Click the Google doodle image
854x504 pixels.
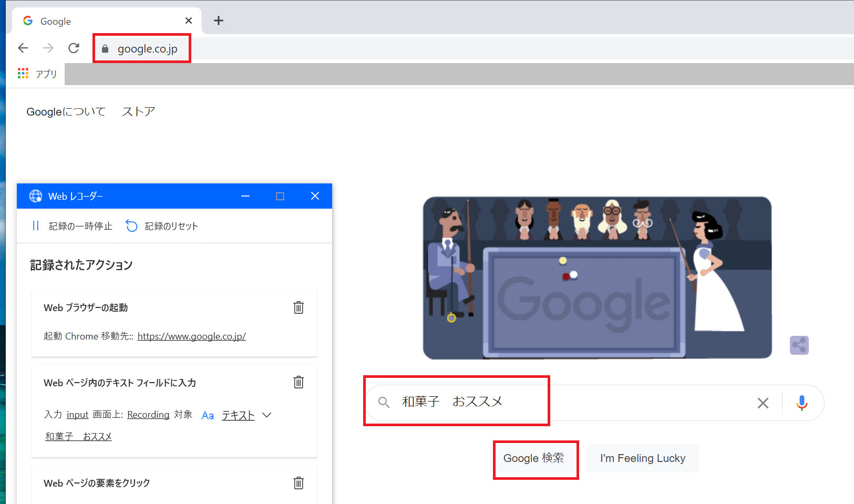pos(598,277)
